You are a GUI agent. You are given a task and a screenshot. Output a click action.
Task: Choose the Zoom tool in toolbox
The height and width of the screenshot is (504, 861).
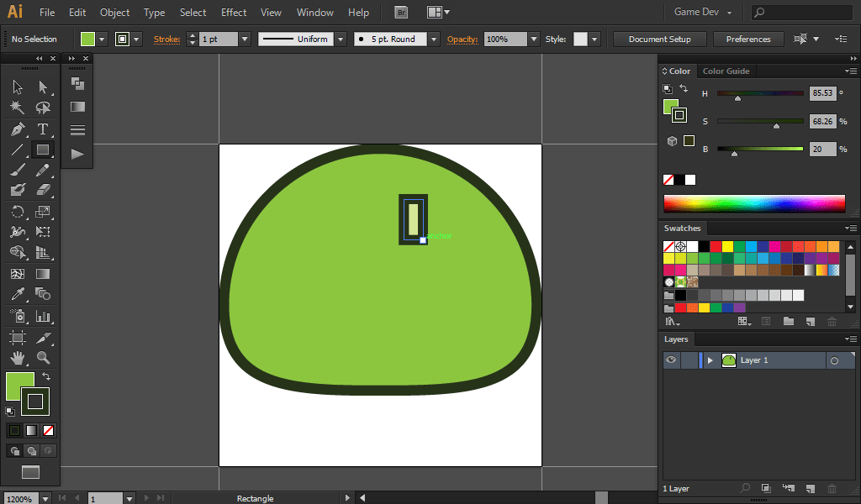(42, 358)
